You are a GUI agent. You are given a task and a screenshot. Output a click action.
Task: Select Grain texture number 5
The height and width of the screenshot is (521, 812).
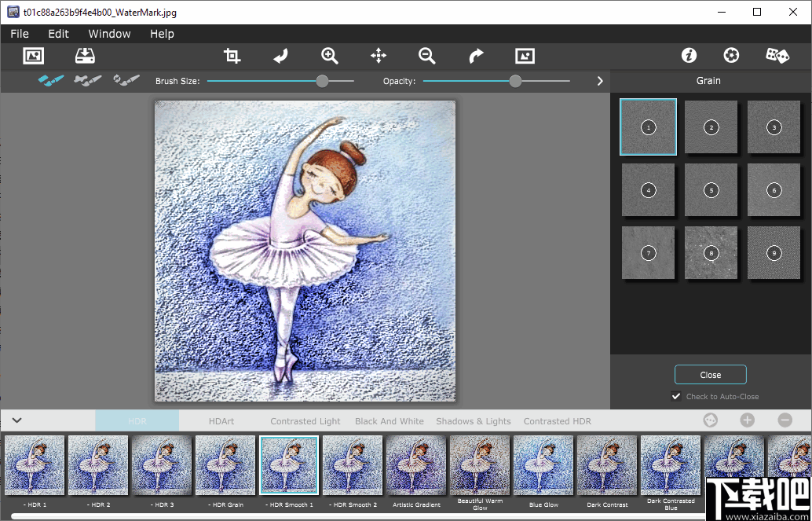[x=711, y=189]
